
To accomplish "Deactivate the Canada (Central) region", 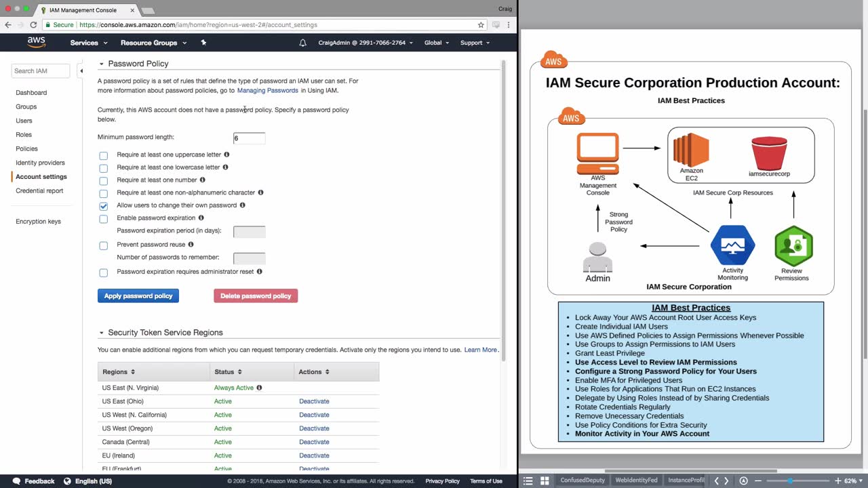I will click(x=314, y=442).
